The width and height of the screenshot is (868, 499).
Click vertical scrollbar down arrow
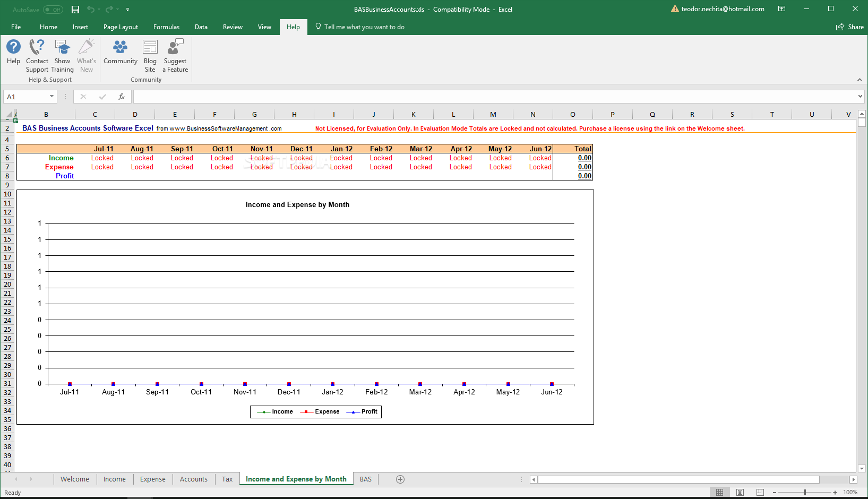[862, 468]
